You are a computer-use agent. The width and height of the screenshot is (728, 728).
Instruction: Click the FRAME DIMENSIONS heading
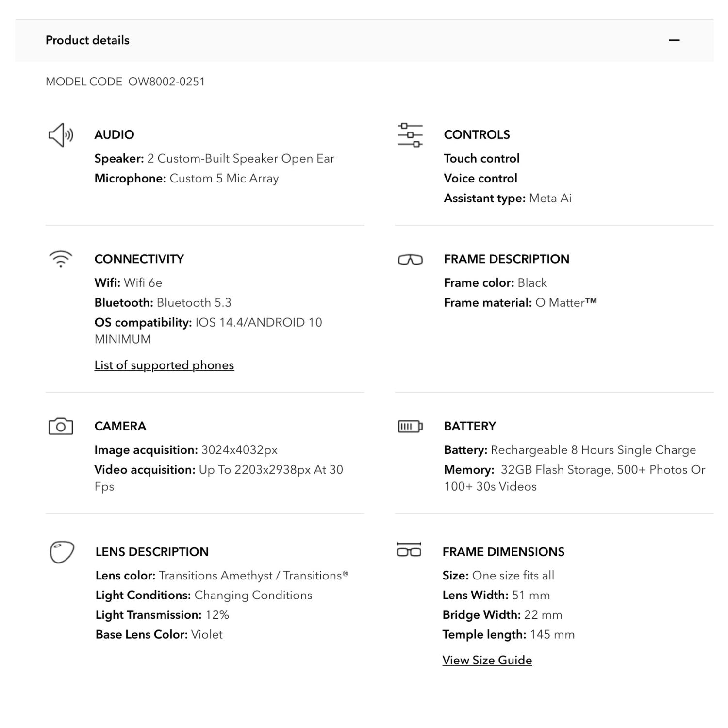503,551
